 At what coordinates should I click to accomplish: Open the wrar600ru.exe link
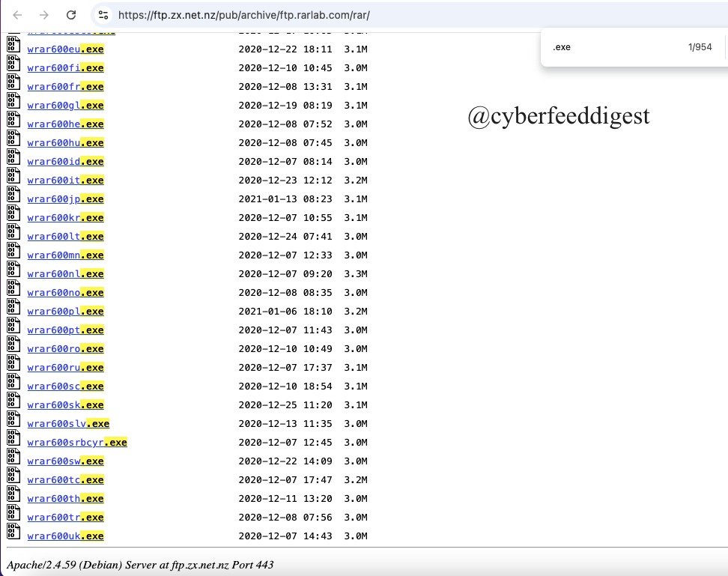65,368
